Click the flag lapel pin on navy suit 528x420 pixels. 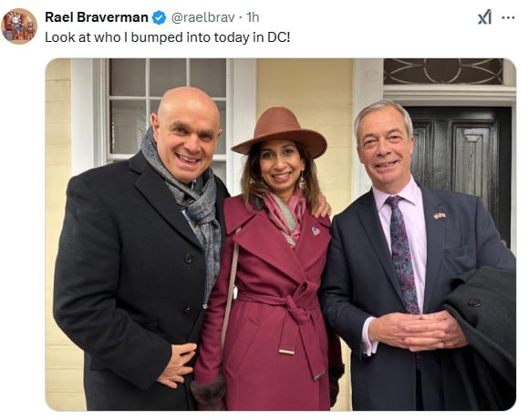pos(440,215)
